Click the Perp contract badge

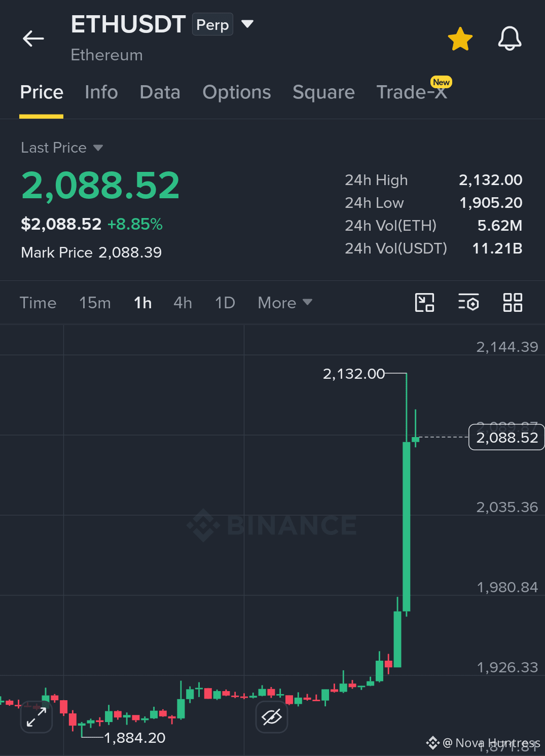click(212, 24)
